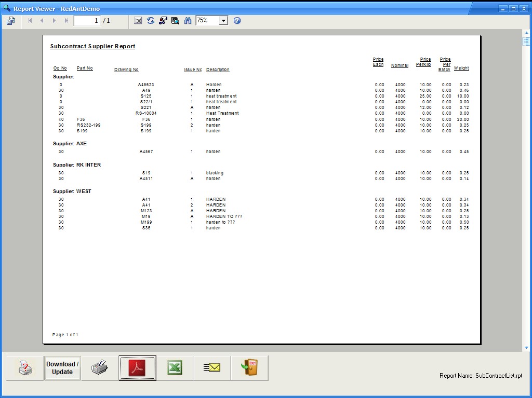The height and width of the screenshot is (398, 532).
Task: Click the binoculars search text icon
Action: 188,21
